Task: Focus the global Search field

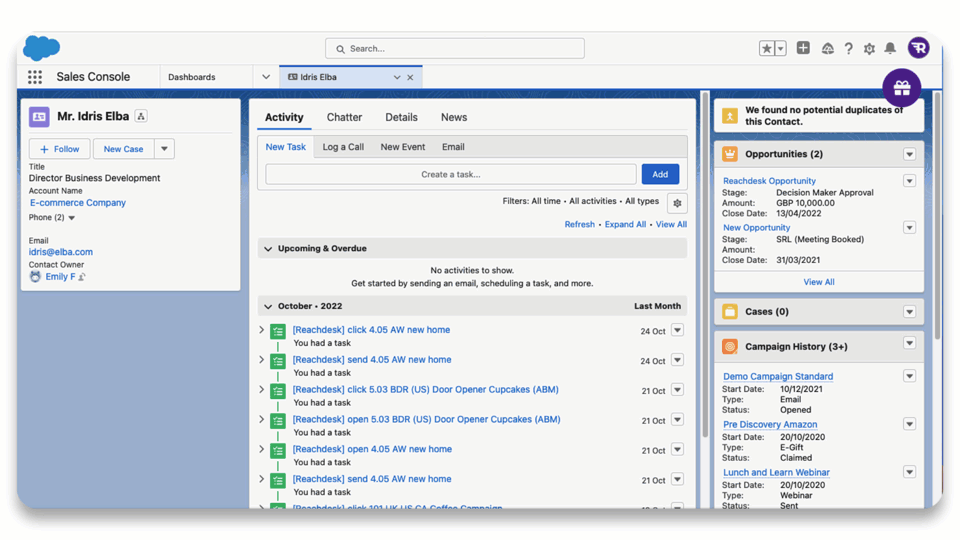Action: (x=455, y=48)
